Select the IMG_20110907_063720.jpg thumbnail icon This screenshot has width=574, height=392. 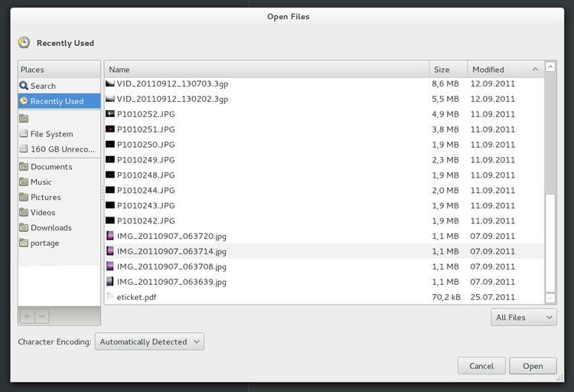click(x=110, y=236)
